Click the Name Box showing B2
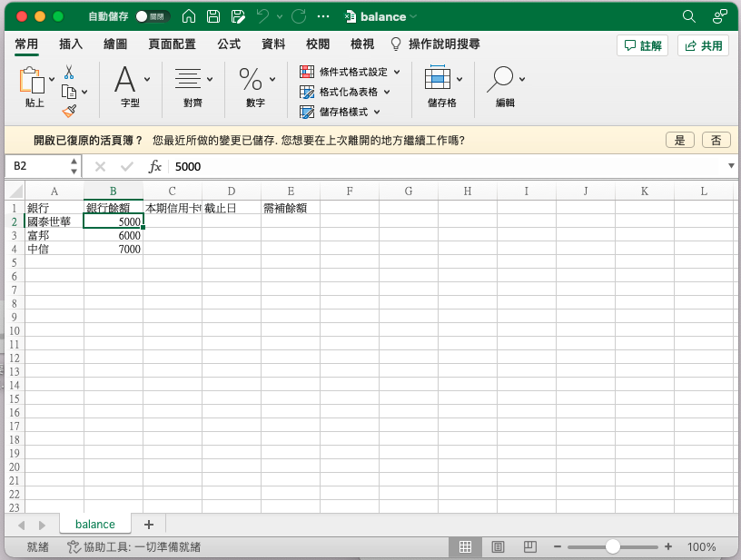This screenshot has width=741, height=560. point(36,166)
